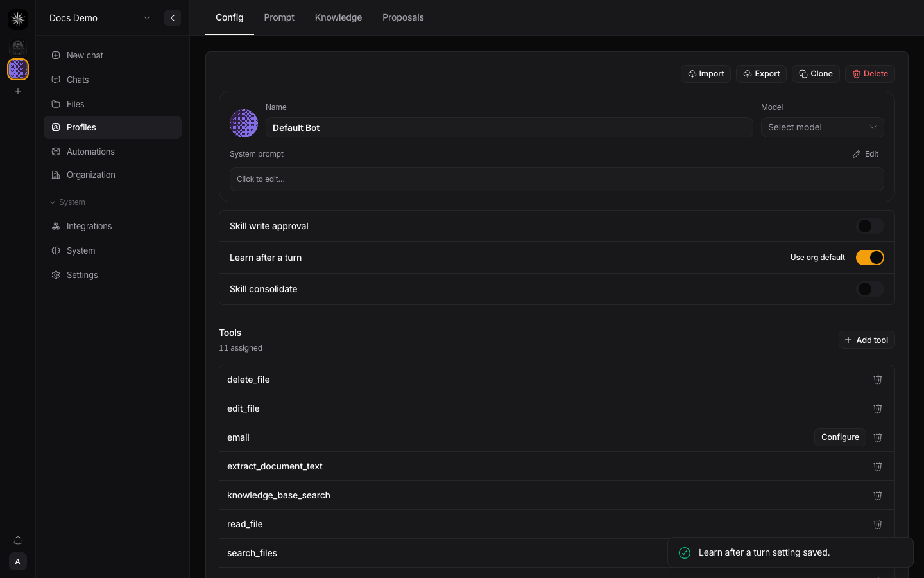Disable the Learn after a turn switch

point(870,258)
